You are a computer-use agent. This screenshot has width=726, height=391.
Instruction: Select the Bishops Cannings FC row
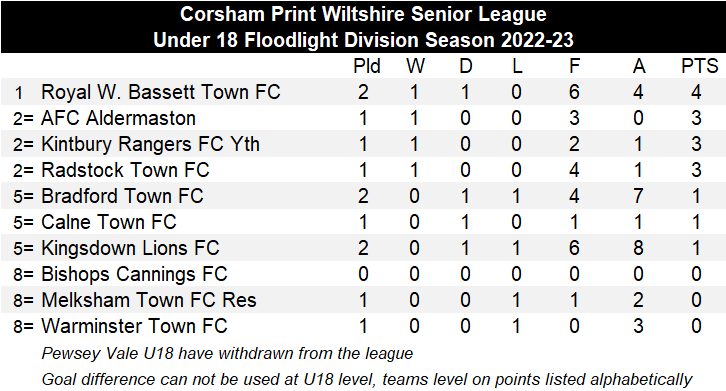point(363,273)
